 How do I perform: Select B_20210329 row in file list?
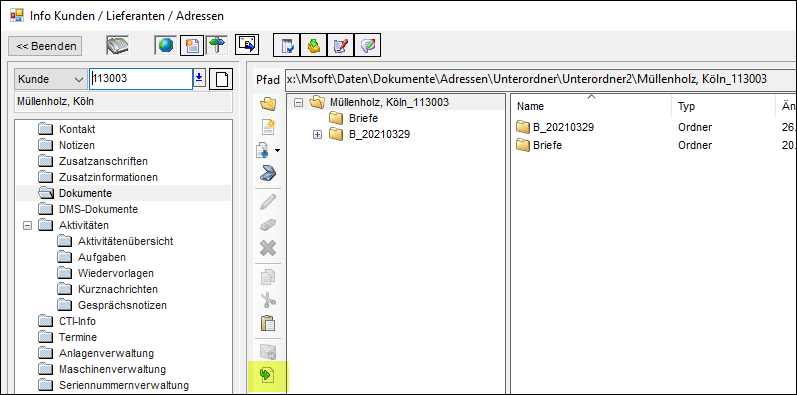(x=563, y=127)
